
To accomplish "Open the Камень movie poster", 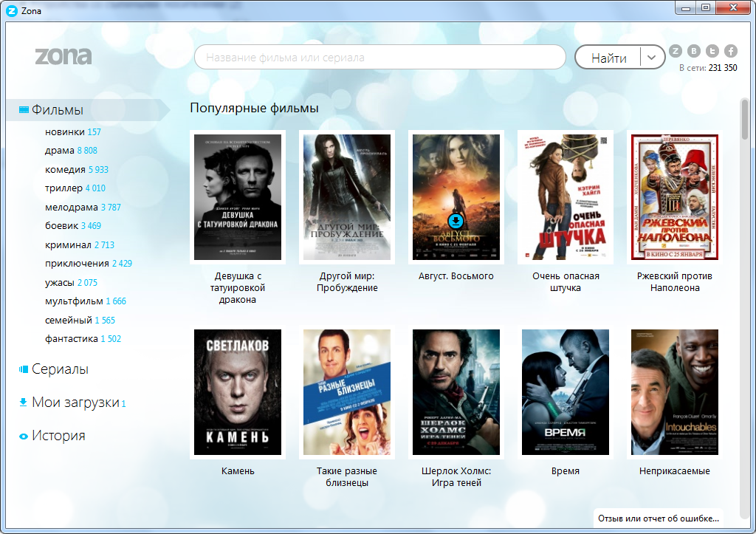I will click(238, 391).
